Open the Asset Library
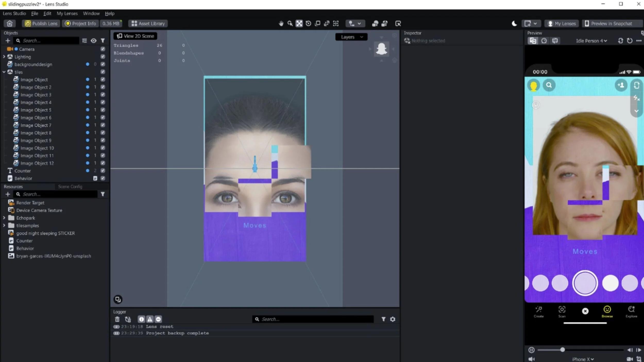 click(148, 23)
